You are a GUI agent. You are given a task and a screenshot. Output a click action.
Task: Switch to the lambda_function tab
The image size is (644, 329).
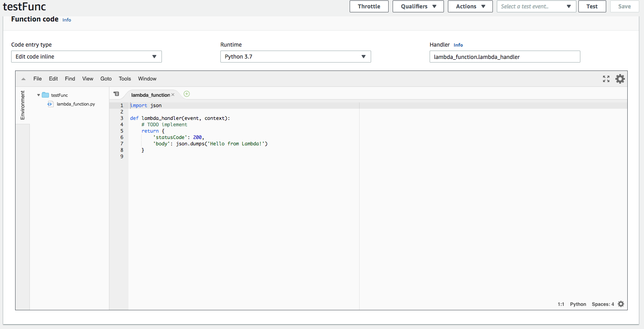click(150, 95)
